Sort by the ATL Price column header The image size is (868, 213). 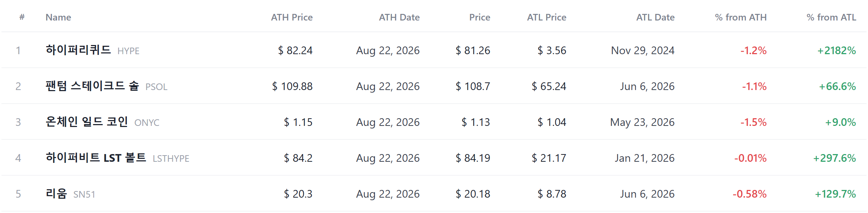point(547,17)
